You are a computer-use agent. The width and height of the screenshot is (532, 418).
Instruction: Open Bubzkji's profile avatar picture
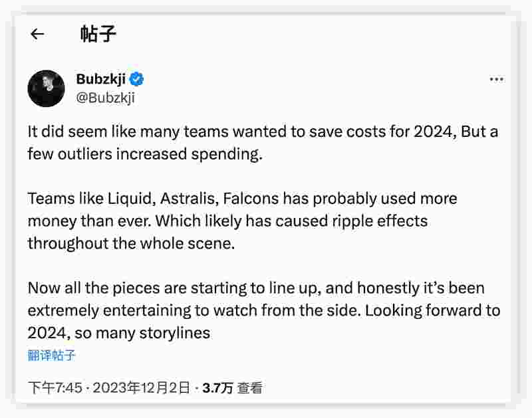click(x=46, y=89)
